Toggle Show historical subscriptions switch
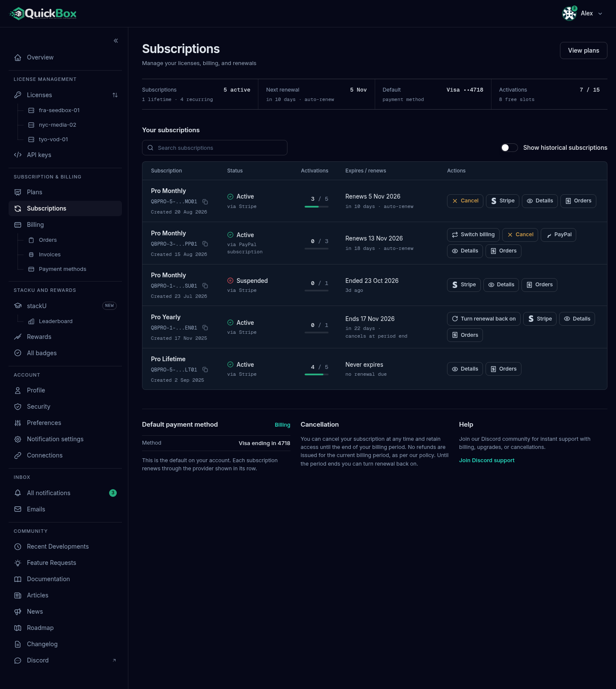 click(x=509, y=148)
